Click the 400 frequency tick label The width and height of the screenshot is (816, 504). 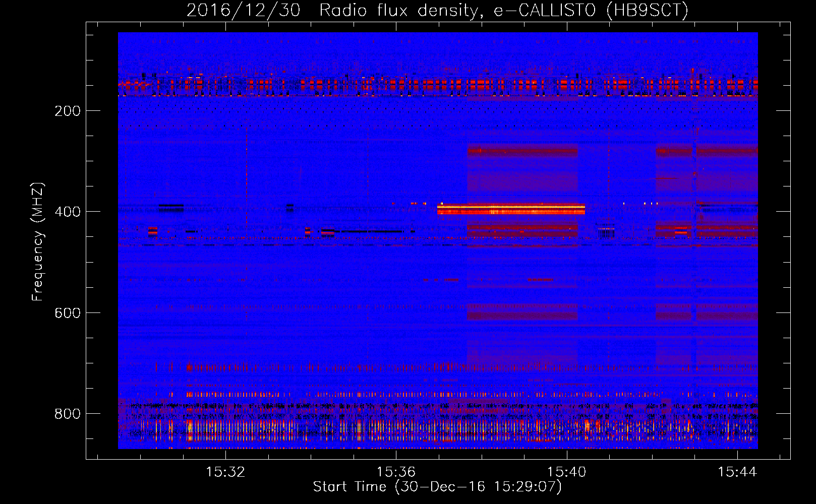[x=68, y=212]
